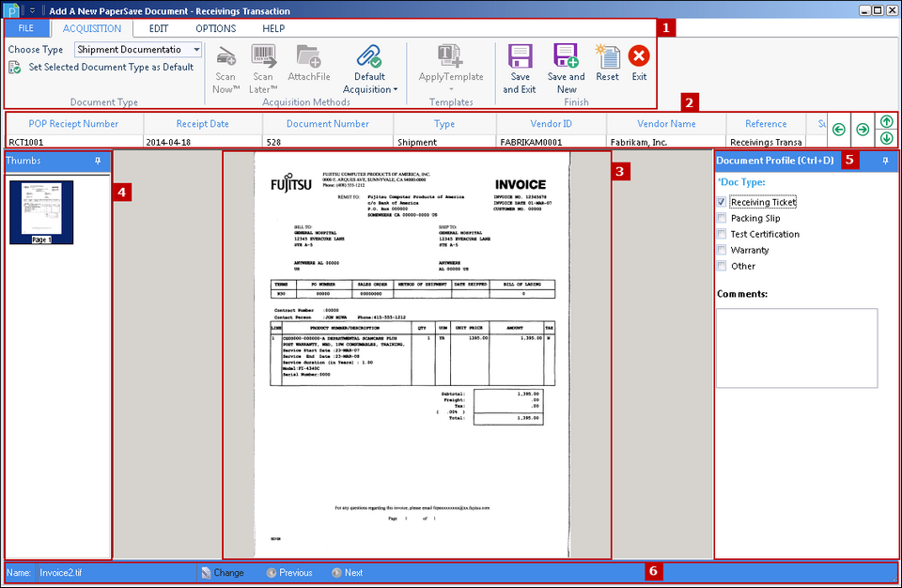Select the 2014-04-18 date cell
Viewport: 902px width, 588px height.
[203, 142]
